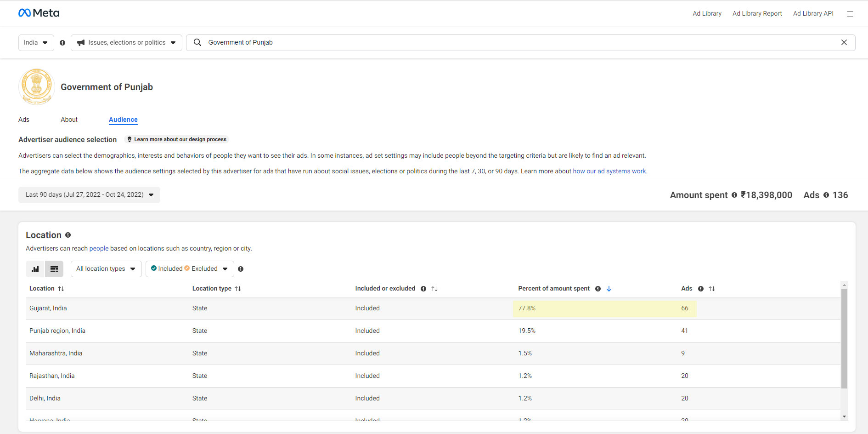Switch to bar chart view

click(35, 269)
